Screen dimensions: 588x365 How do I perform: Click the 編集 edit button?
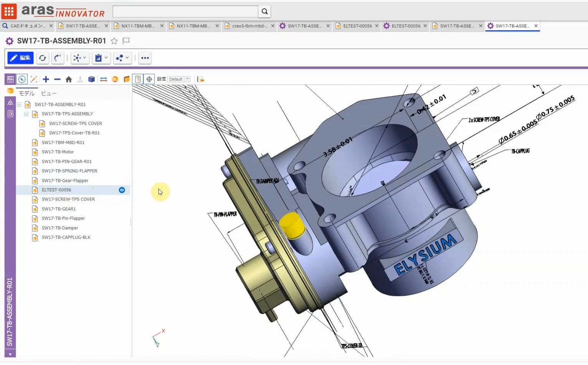pos(20,58)
